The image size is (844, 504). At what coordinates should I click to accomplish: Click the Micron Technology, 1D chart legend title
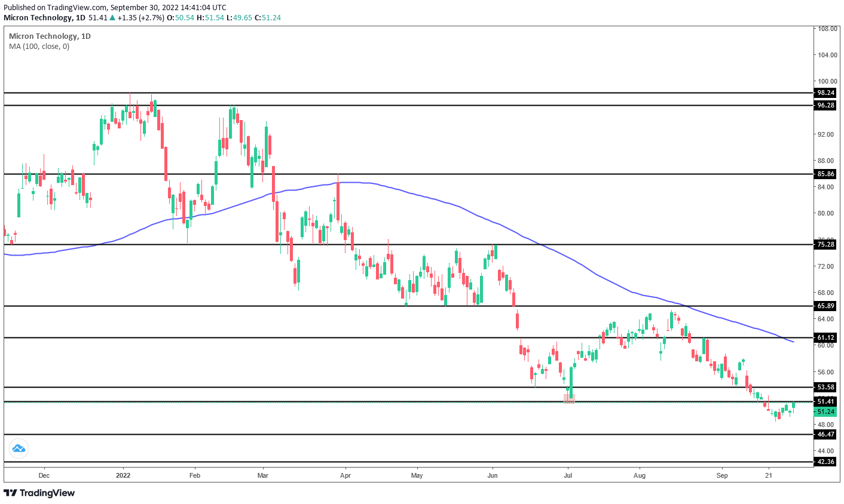coord(50,36)
